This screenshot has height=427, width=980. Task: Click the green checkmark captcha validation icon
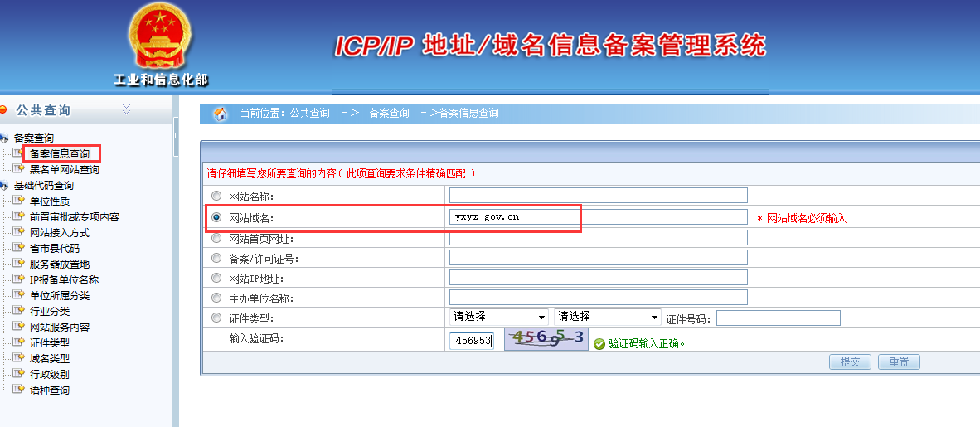599,343
